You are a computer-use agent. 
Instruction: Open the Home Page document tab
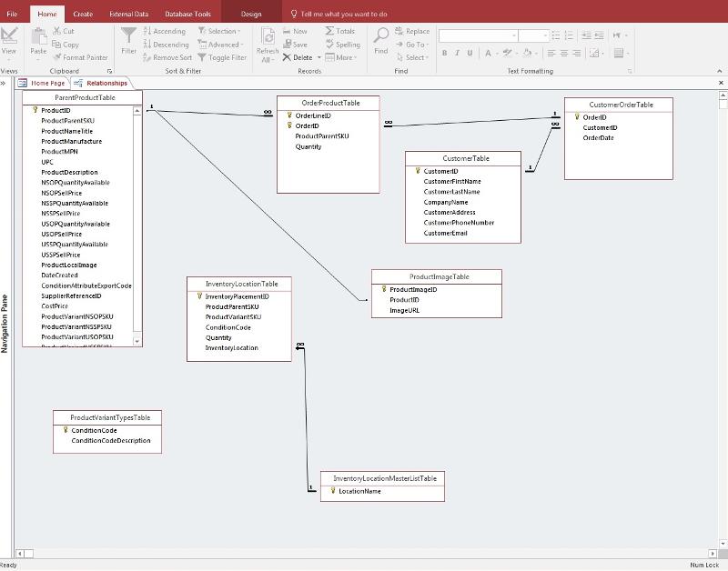point(42,83)
